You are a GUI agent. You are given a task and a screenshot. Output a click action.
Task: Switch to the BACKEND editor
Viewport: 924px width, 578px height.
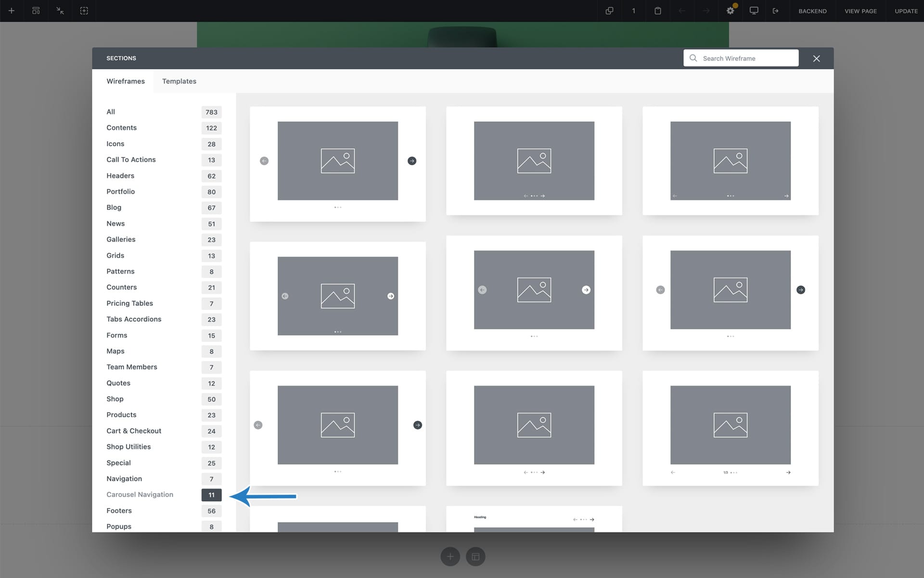[812, 11]
